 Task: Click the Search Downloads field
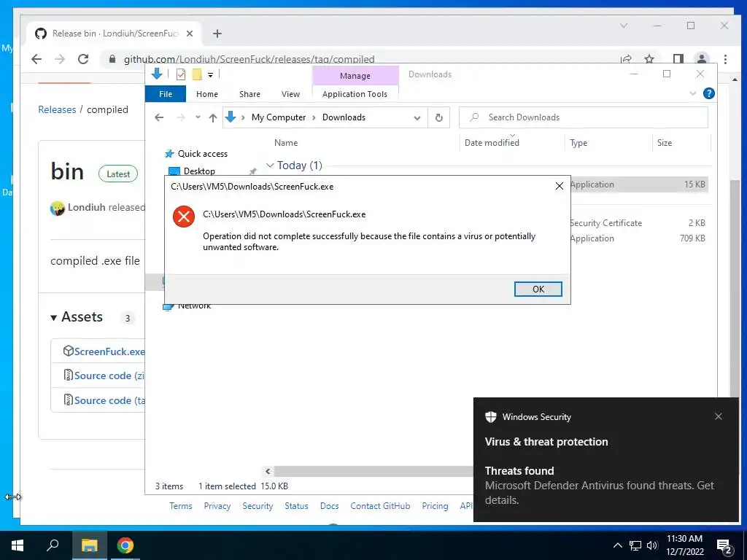click(584, 117)
